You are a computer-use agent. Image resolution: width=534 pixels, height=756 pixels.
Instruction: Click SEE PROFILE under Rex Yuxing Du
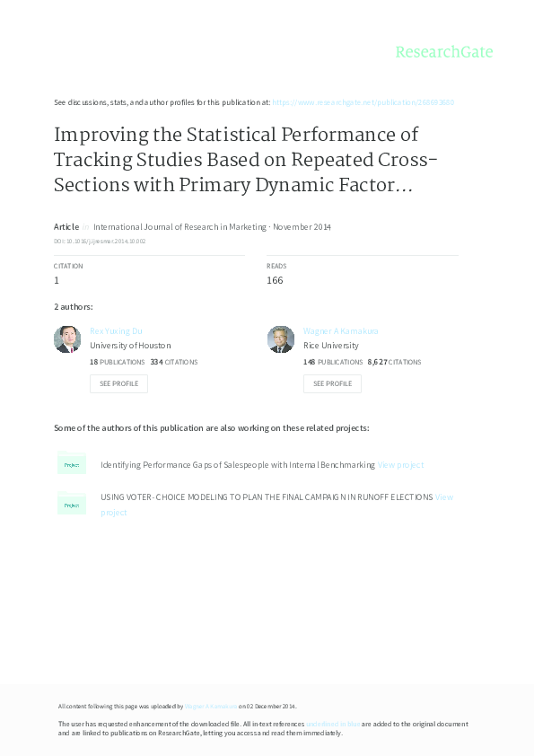[118, 383]
